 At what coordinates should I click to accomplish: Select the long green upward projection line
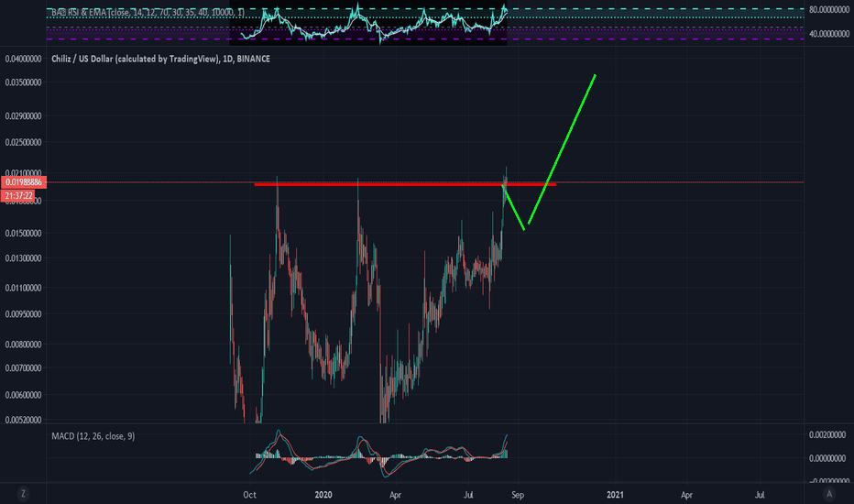pyautogui.click(x=562, y=148)
